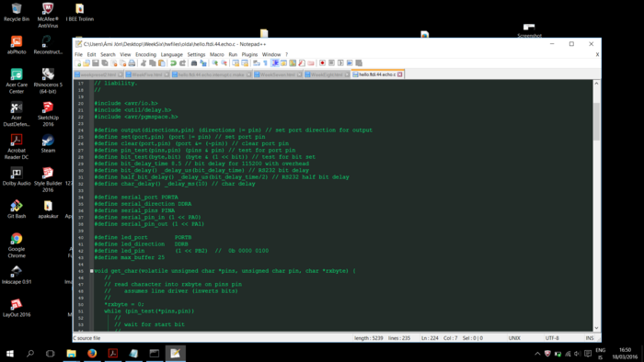
Task: Click the Redo toolbar arrow
Action: 182,63
